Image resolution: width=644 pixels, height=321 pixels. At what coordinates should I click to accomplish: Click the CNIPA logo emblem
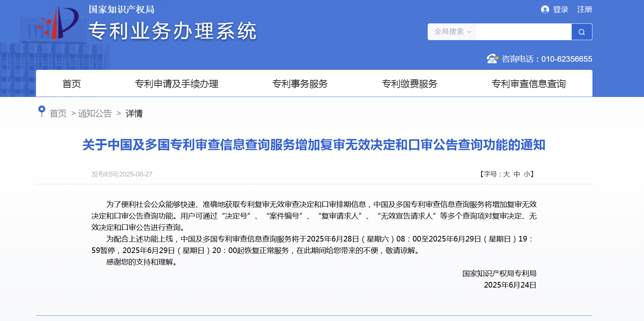57,23
